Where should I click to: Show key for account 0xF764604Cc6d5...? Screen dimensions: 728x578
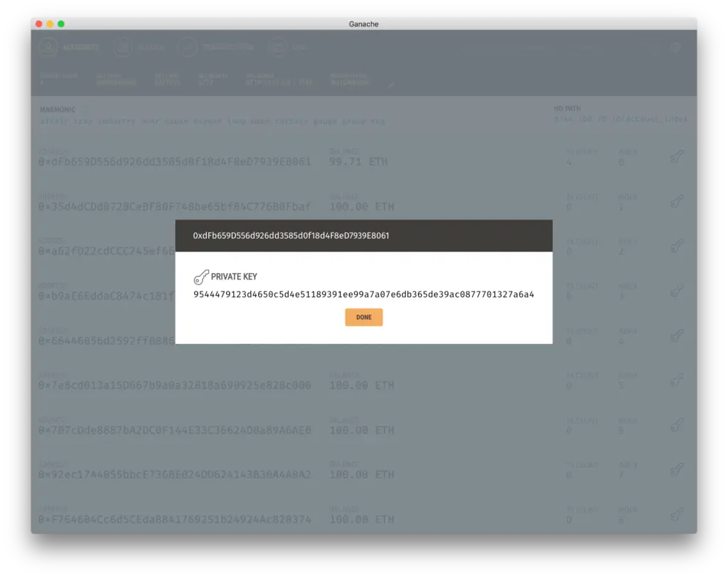(678, 515)
